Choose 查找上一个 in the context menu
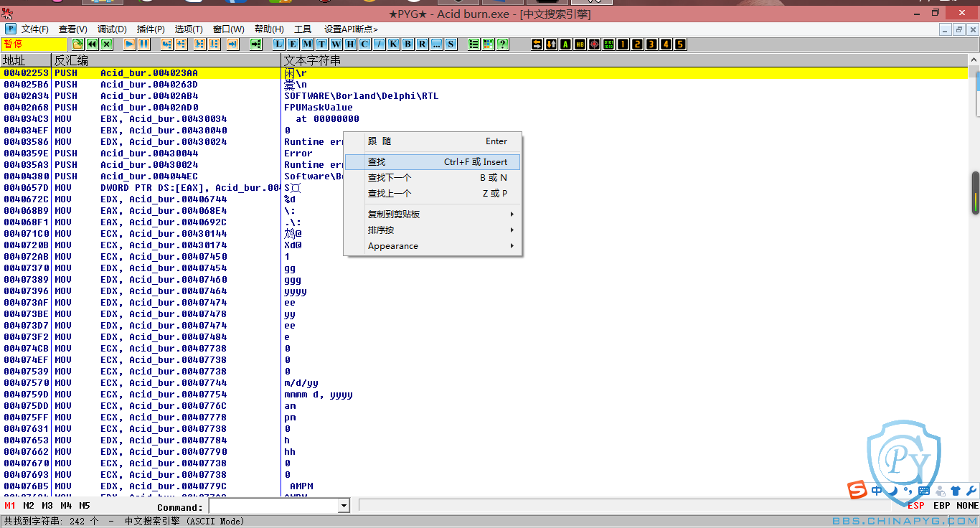This screenshot has width=980, height=528. (x=433, y=194)
